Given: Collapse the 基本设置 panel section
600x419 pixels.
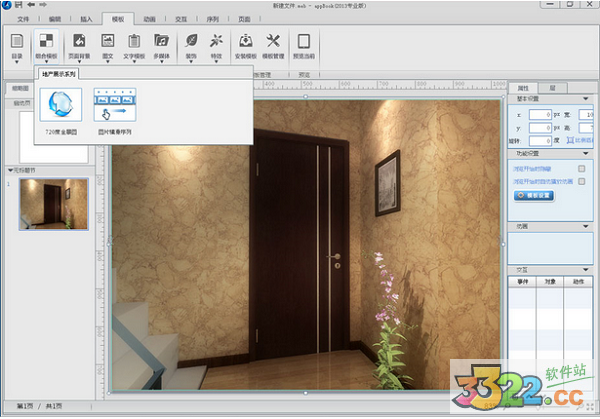Looking at the screenshot, I should click(585, 101).
